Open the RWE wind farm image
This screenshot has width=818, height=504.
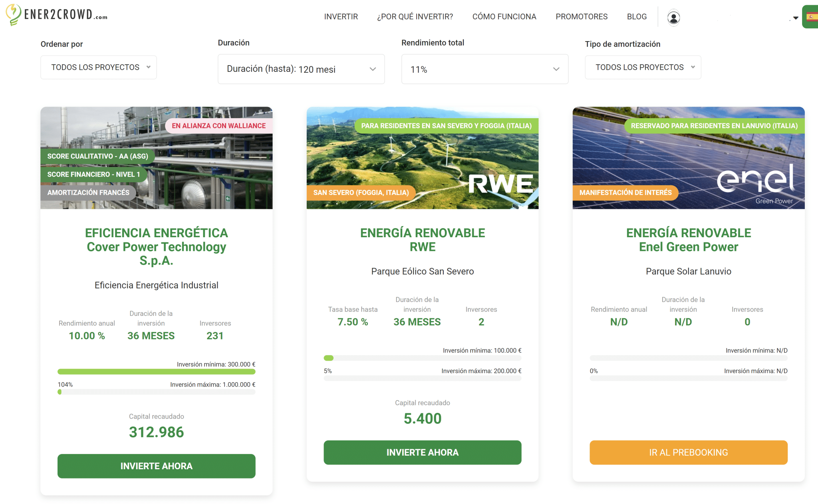(x=423, y=158)
